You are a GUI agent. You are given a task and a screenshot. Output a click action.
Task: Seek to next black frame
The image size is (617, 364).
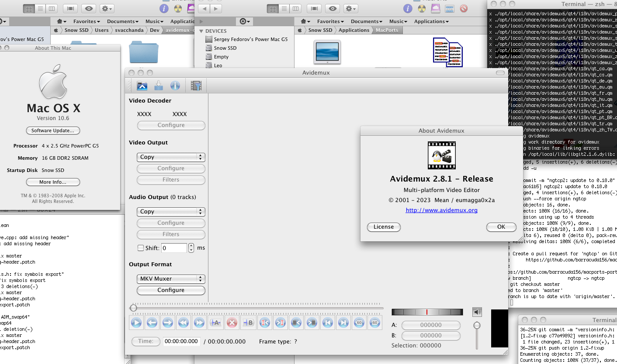312,323
